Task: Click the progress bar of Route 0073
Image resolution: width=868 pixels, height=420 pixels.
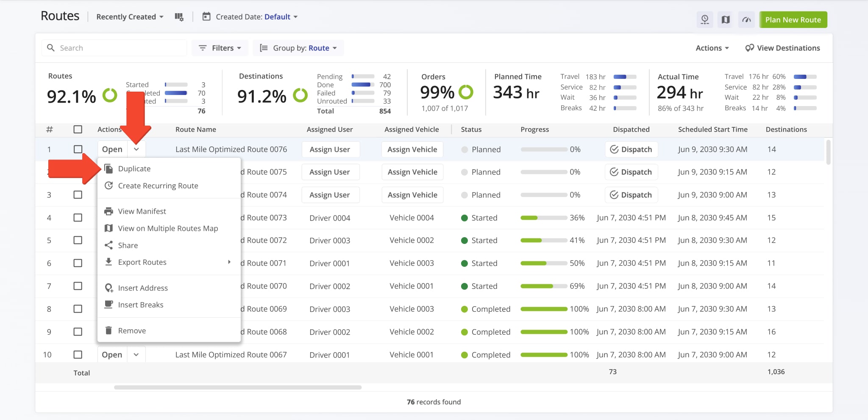Action: click(544, 218)
